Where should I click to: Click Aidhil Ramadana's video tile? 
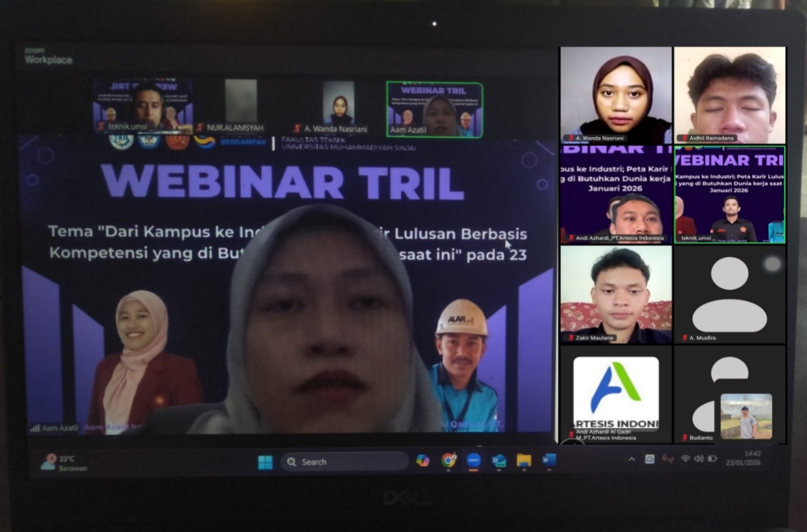[729, 95]
